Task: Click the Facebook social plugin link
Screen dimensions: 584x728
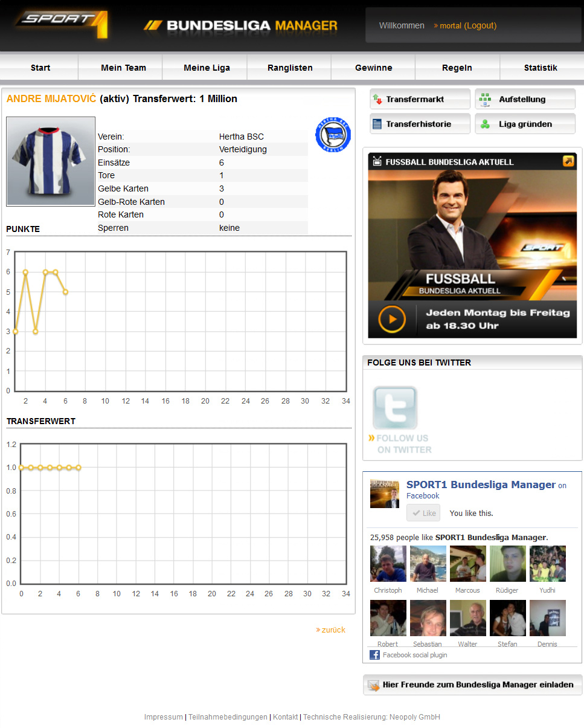Action: coord(415,655)
